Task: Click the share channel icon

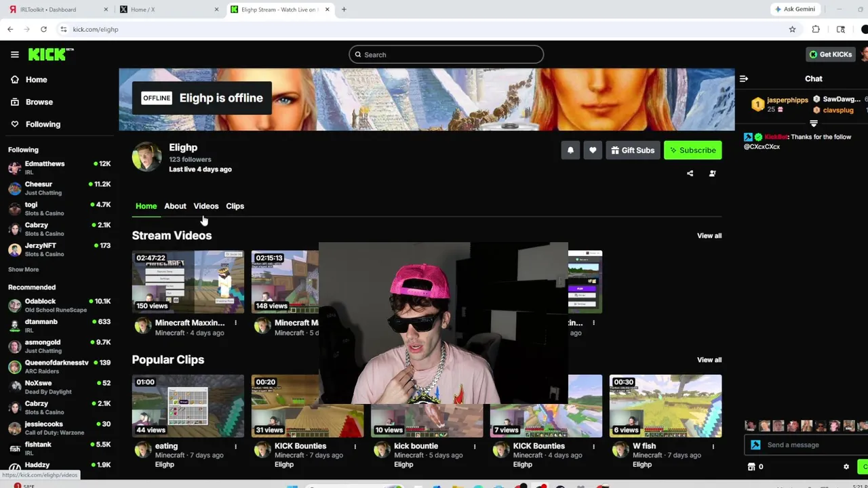Action: pos(690,174)
